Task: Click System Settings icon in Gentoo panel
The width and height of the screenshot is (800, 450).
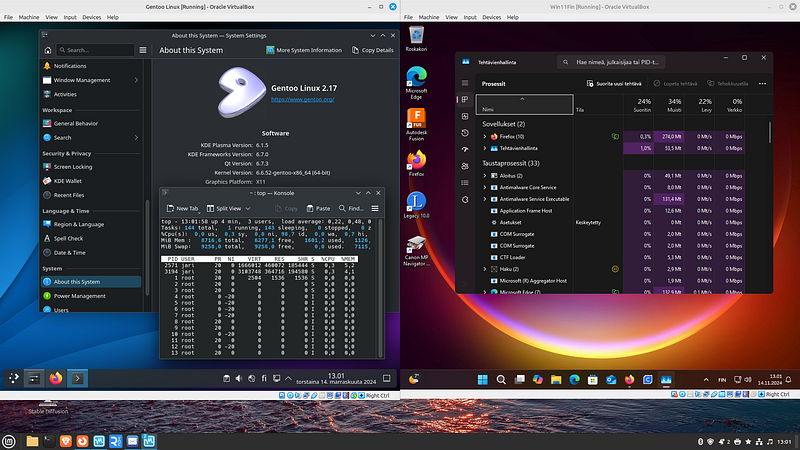Action: [x=34, y=378]
